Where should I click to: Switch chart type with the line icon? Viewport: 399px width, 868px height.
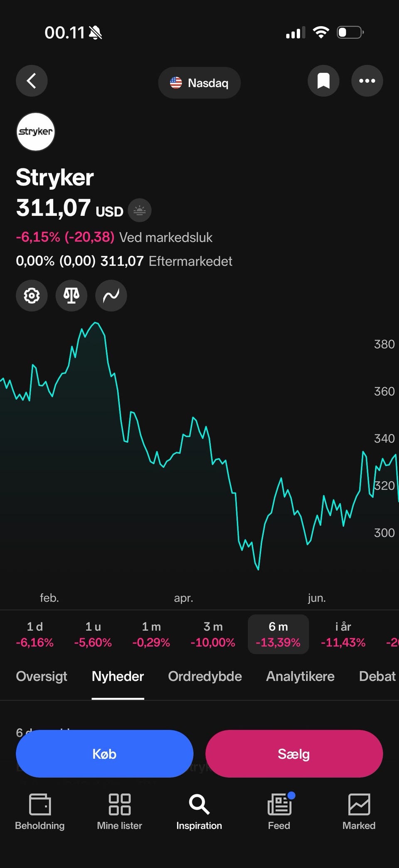pos(111,295)
